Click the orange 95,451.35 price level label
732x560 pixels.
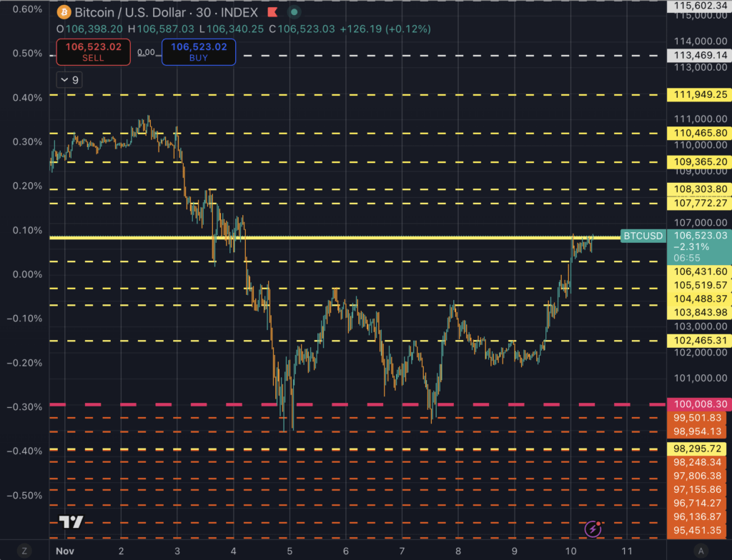tap(698, 531)
